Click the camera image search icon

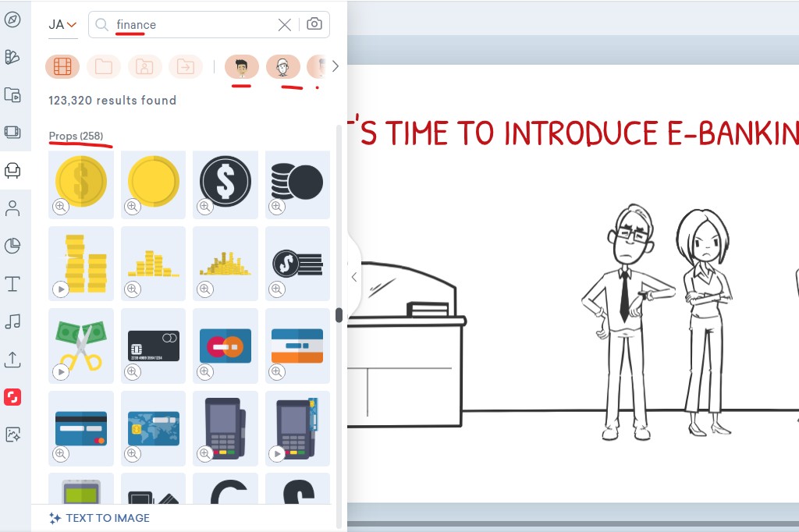coord(314,24)
